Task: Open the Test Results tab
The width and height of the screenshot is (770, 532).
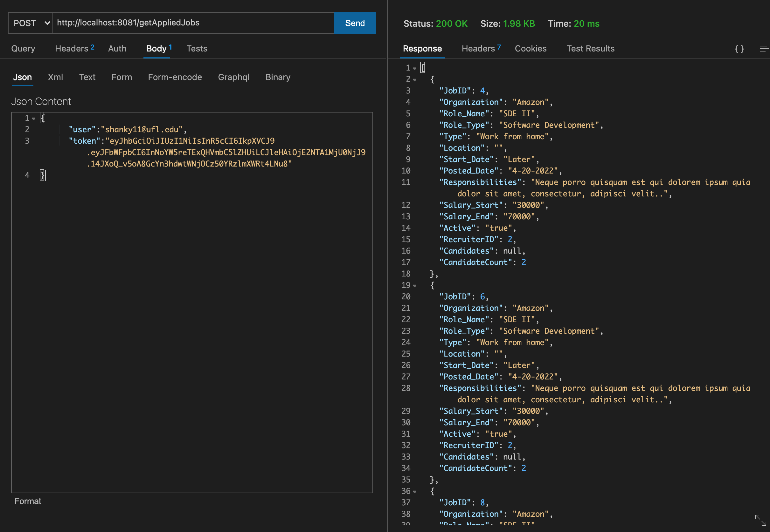Action: coord(590,49)
